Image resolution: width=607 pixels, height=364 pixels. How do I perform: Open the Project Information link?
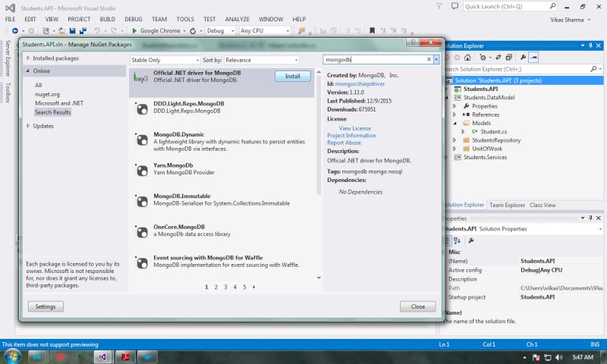click(351, 136)
